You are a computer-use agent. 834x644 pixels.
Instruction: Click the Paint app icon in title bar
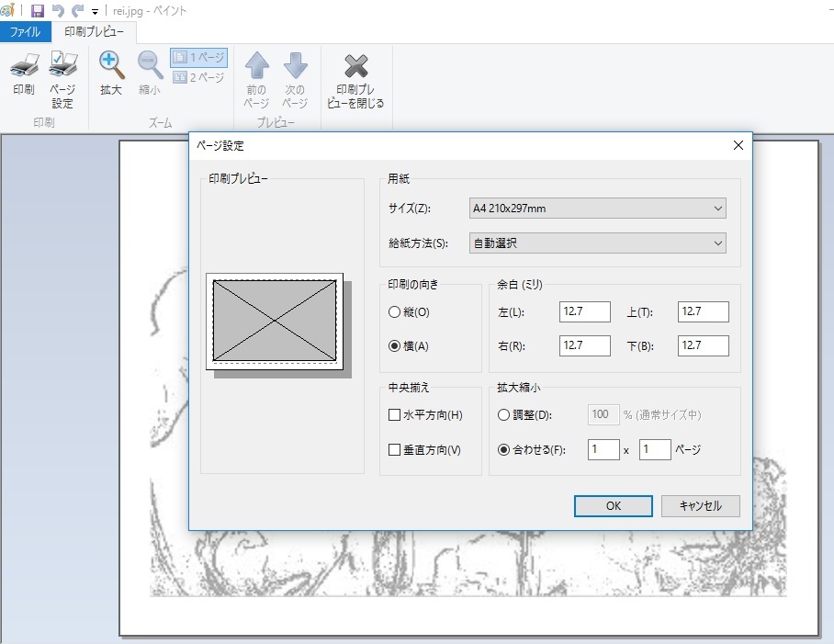coord(7,10)
